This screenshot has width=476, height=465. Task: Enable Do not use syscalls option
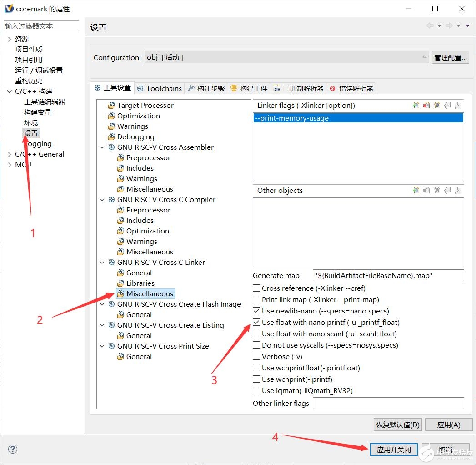pyautogui.click(x=256, y=345)
